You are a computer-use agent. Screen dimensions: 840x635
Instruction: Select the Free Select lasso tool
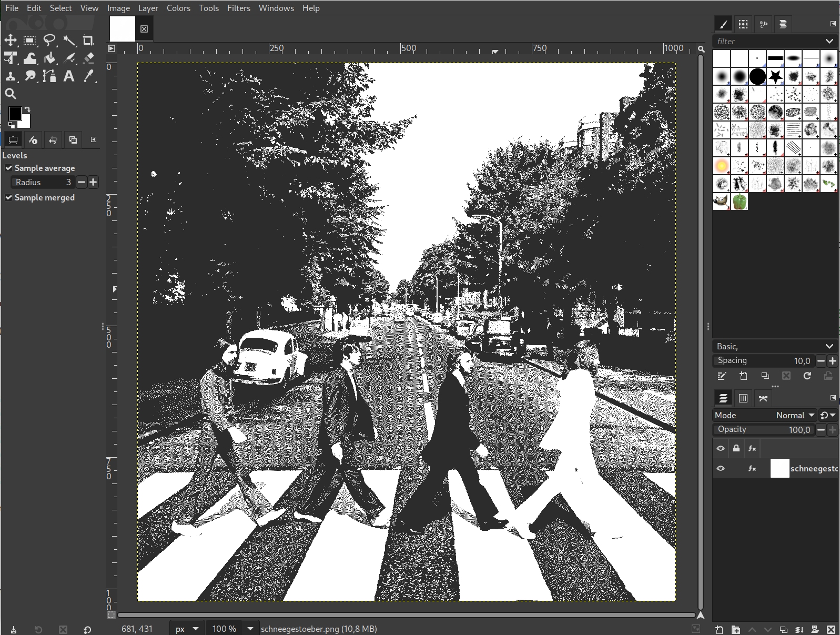tap(49, 41)
